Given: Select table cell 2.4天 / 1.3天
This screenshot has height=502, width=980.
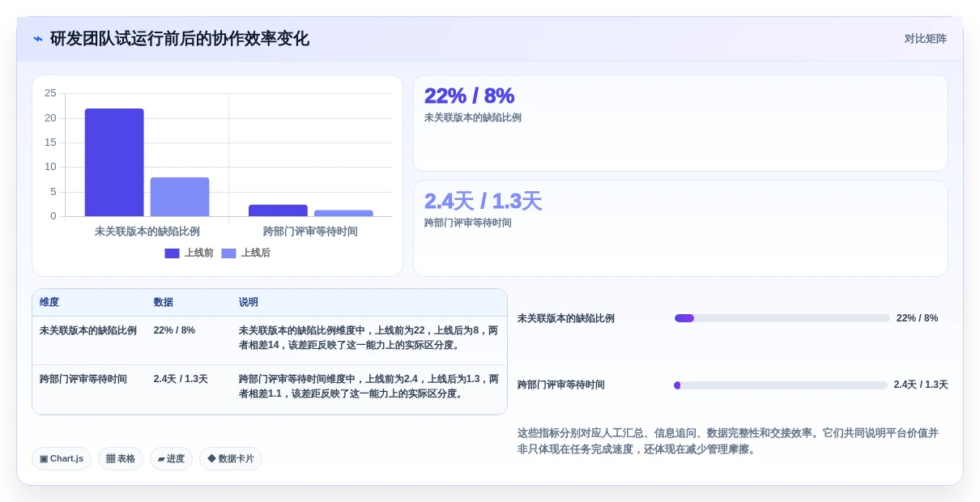Looking at the screenshot, I should (x=181, y=379).
